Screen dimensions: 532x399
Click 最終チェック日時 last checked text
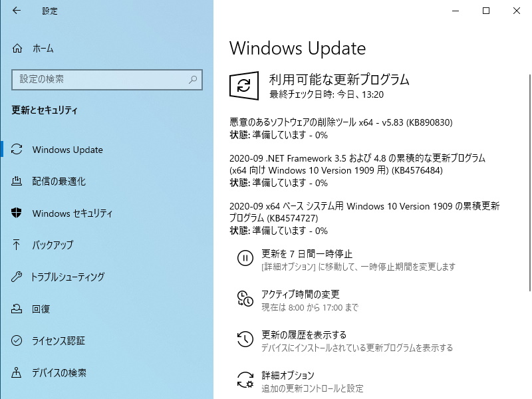327,94
